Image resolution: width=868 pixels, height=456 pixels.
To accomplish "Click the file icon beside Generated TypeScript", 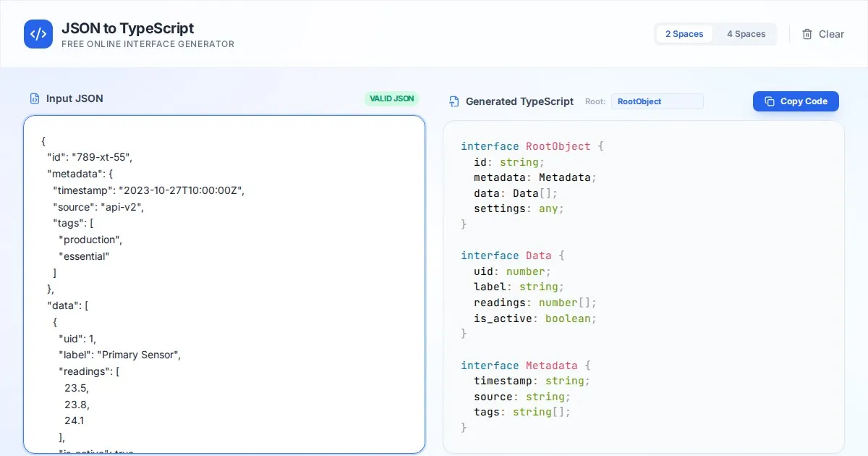I will 454,101.
